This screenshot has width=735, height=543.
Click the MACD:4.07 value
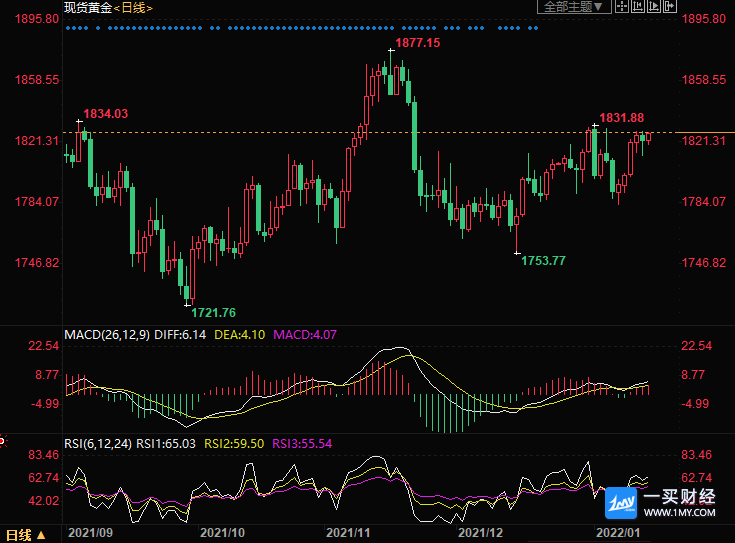(x=305, y=335)
